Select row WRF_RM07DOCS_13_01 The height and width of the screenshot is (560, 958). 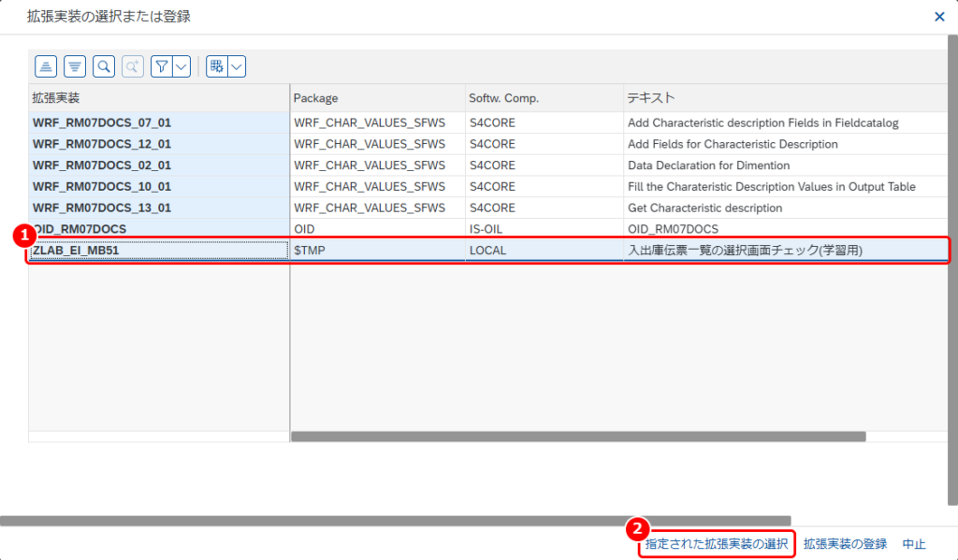click(x=159, y=208)
